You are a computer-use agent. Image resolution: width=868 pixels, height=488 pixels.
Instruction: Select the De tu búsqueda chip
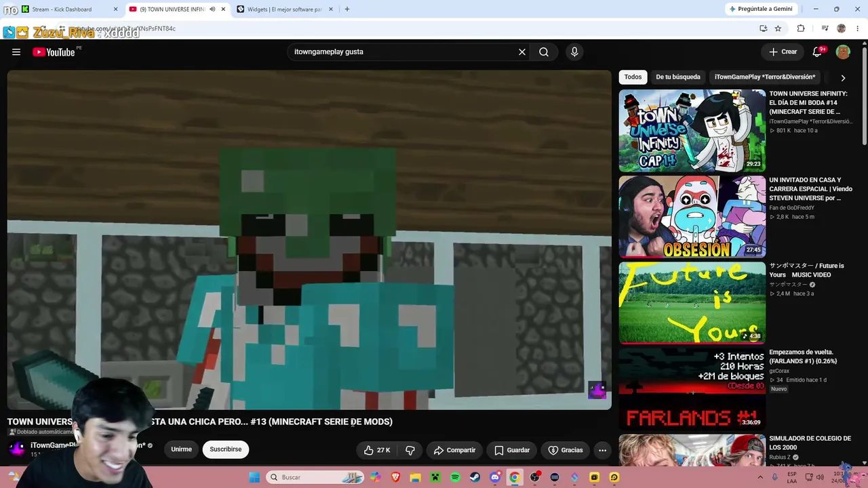pos(678,77)
